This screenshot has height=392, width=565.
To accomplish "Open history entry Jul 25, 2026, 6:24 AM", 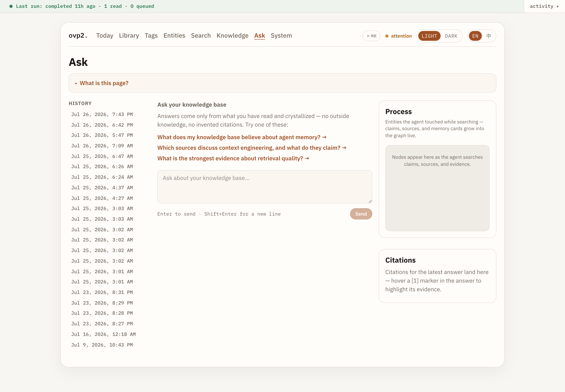I will coord(102,177).
